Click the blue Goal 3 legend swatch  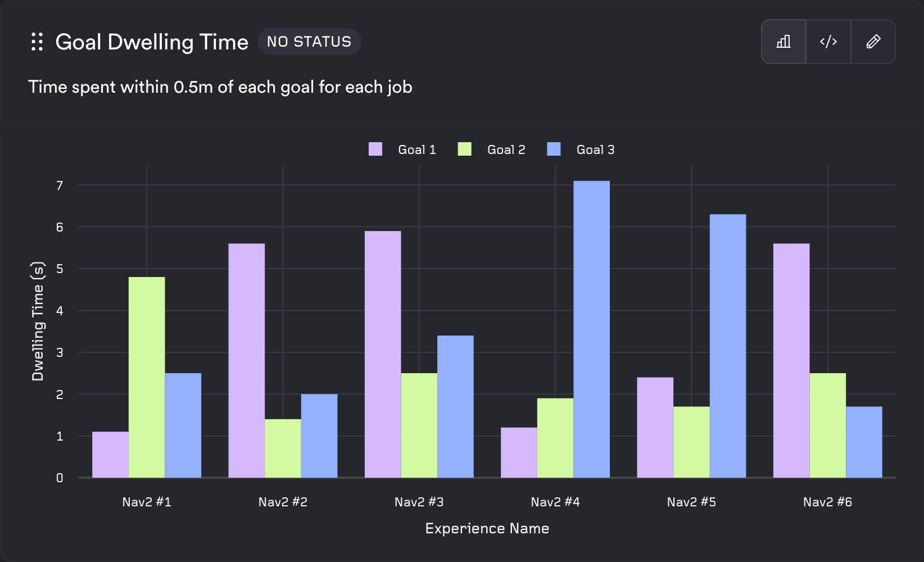pyautogui.click(x=554, y=149)
